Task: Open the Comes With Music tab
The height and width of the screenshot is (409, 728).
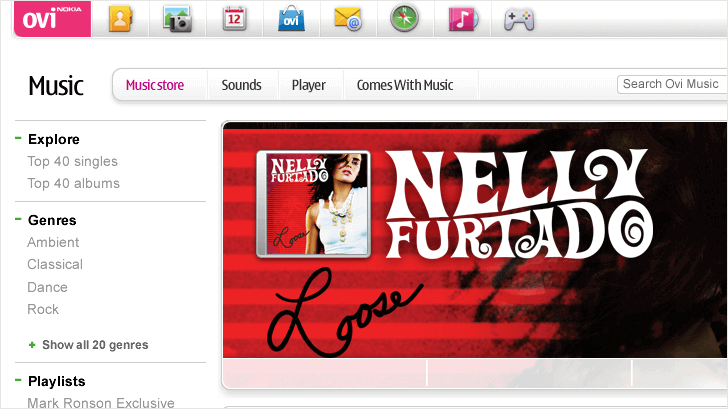Action: (404, 85)
